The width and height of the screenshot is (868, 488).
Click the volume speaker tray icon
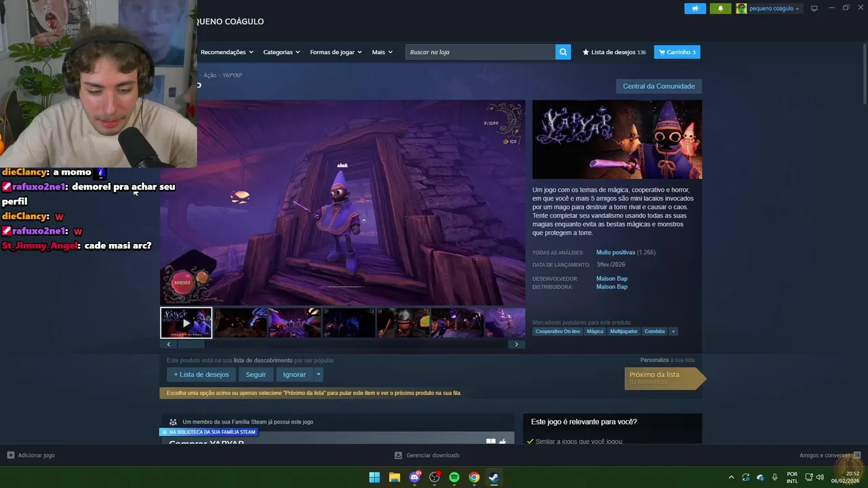[821, 477]
